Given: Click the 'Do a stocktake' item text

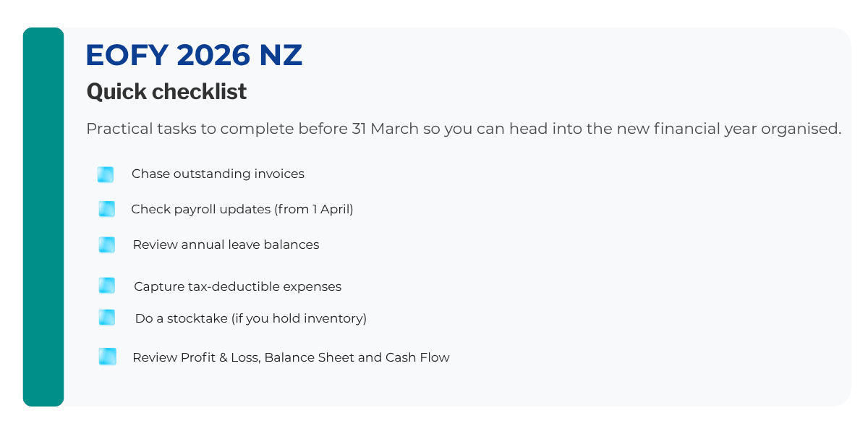Looking at the screenshot, I should tap(181, 318).
